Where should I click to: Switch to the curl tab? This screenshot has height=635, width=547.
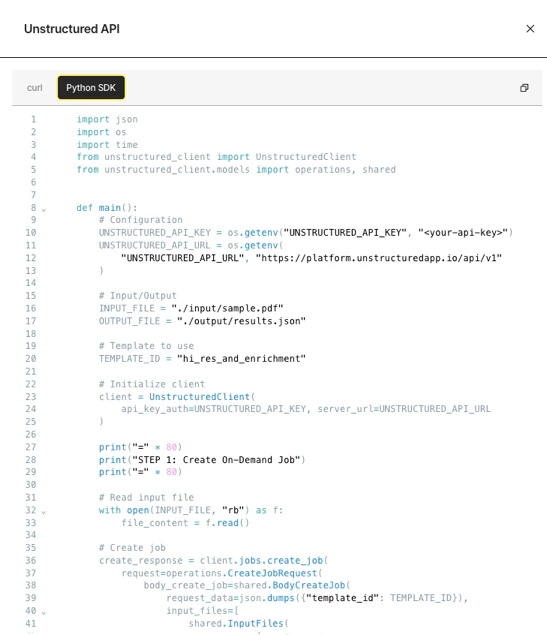tap(34, 88)
